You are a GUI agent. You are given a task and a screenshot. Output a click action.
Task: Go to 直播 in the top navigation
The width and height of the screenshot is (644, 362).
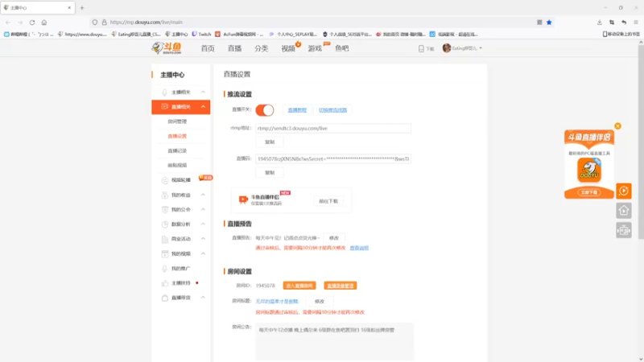[234, 48]
